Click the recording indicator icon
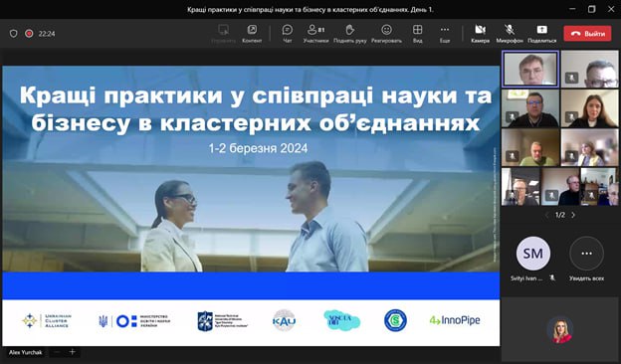 coord(29,34)
